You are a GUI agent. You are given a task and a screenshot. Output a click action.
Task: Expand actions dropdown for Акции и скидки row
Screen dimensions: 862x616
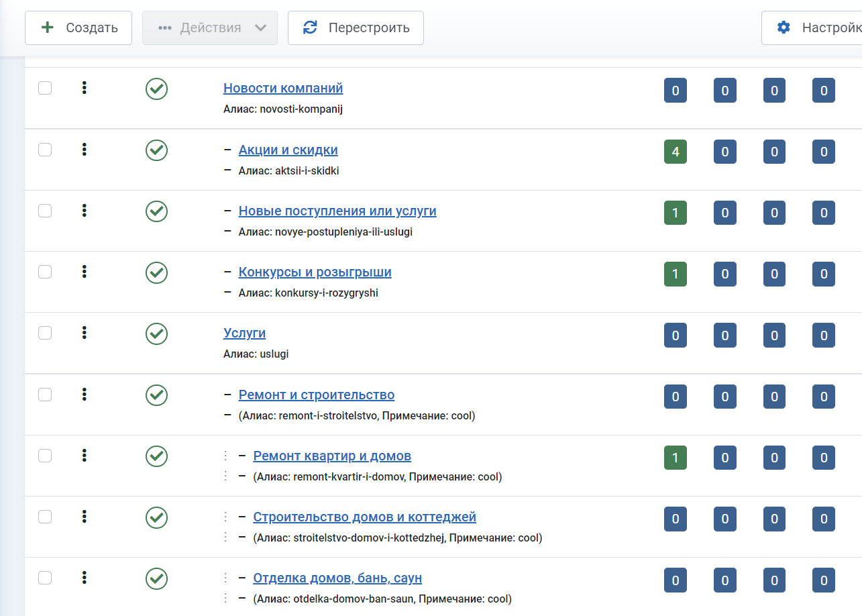coord(85,150)
